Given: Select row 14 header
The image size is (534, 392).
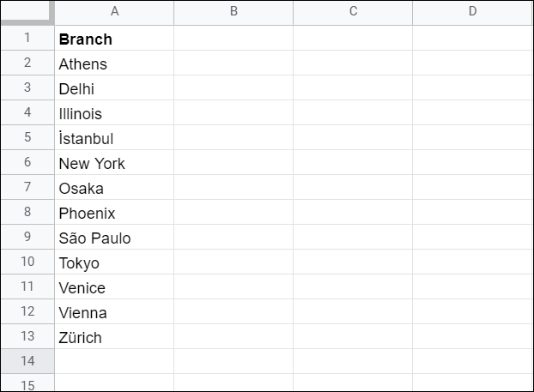Looking at the screenshot, I should [x=27, y=361].
